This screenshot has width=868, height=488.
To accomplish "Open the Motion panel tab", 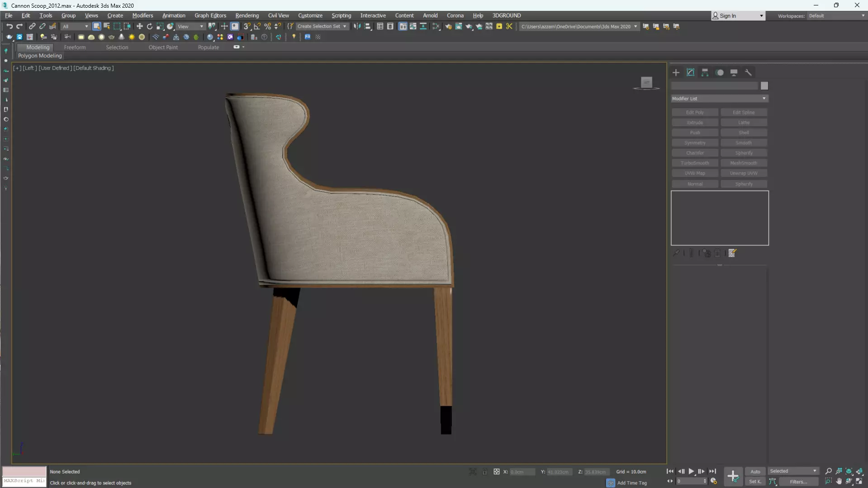I will [x=720, y=72].
